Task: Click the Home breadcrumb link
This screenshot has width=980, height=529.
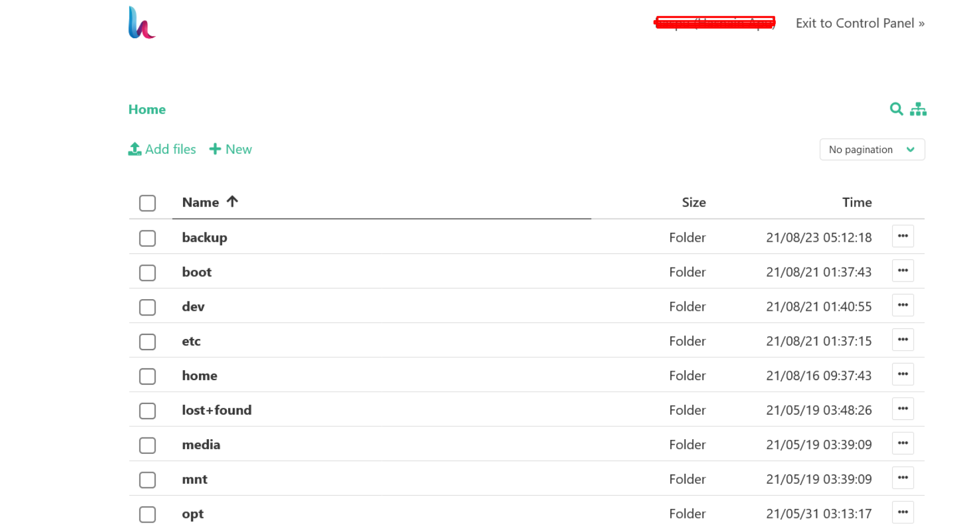Action: click(x=147, y=110)
